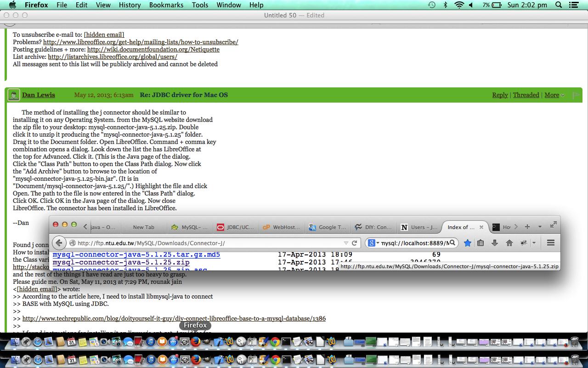This screenshot has width=588, height=368.
Task: Click the Threaded link
Action: [526, 95]
